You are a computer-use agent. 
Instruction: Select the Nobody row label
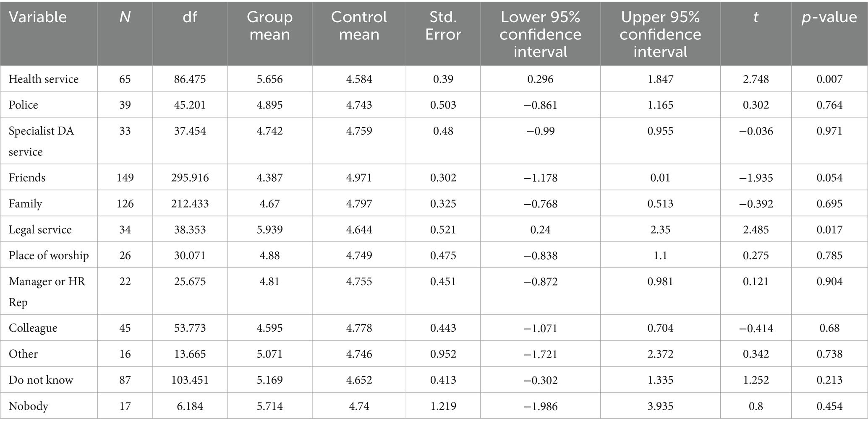[x=29, y=406]
